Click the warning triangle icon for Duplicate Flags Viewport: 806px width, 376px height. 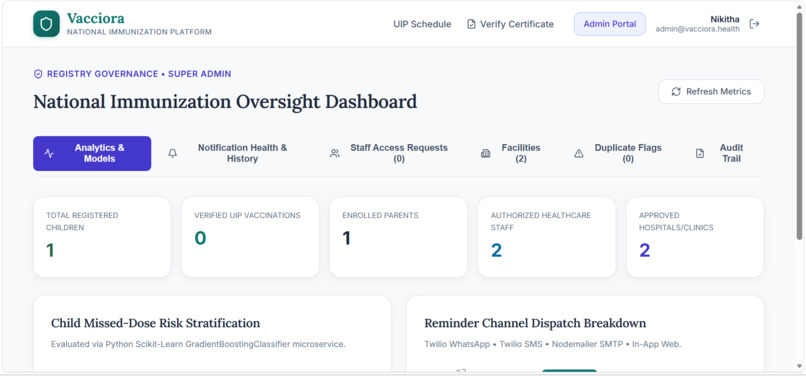pyautogui.click(x=579, y=153)
